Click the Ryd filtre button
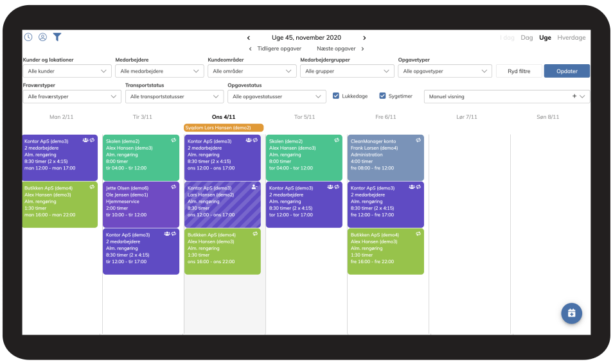 pos(519,71)
